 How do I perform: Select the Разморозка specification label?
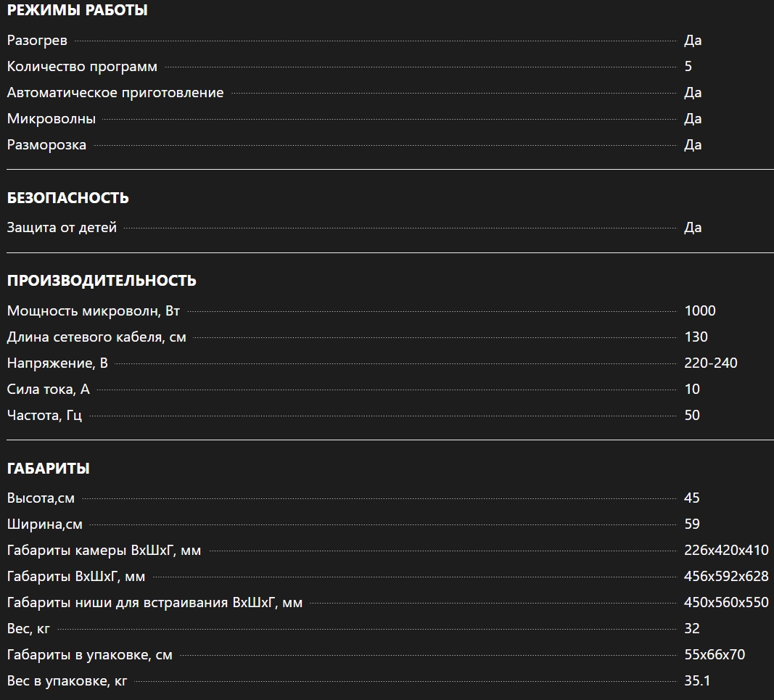(46, 145)
